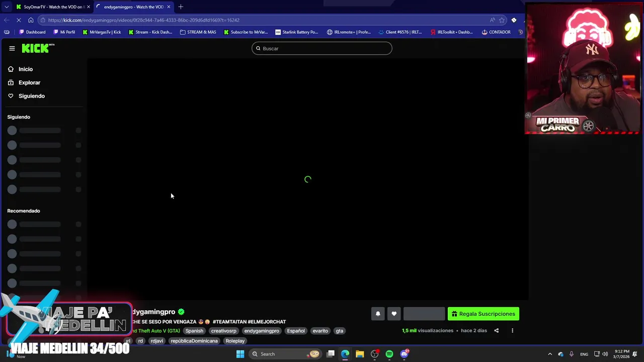Screen dimensions: 644x362
Task: Add the page to favorites with star icon
Action: [502, 20]
